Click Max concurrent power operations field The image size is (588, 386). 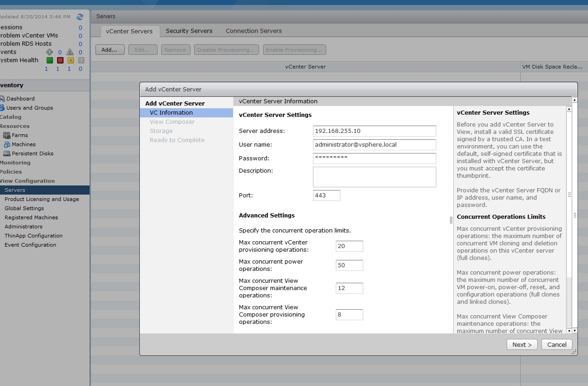point(349,265)
